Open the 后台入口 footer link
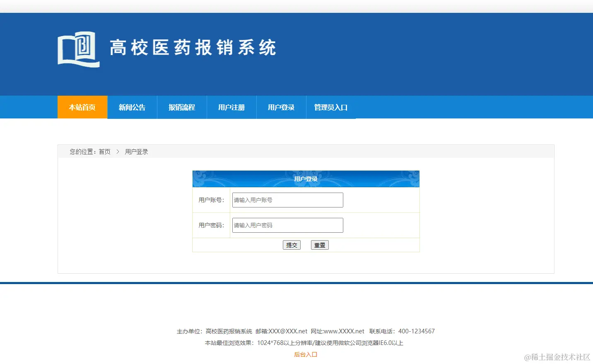Image resolution: width=593 pixels, height=364 pixels. click(x=306, y=354)
